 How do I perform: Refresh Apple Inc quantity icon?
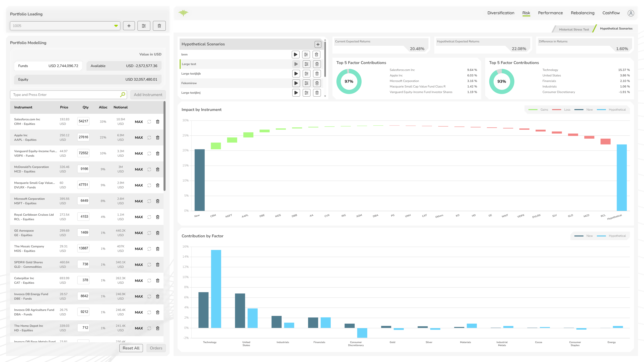(x=149, y=138)
